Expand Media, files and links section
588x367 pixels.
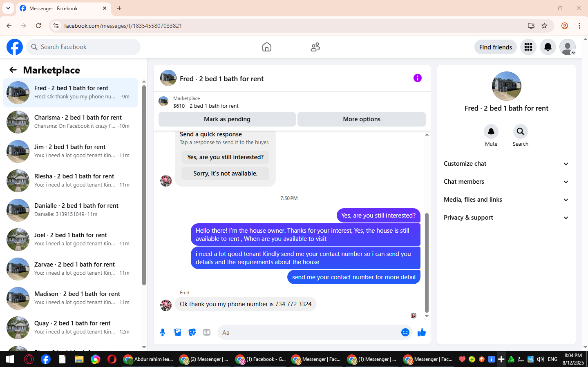coord(506,200)
